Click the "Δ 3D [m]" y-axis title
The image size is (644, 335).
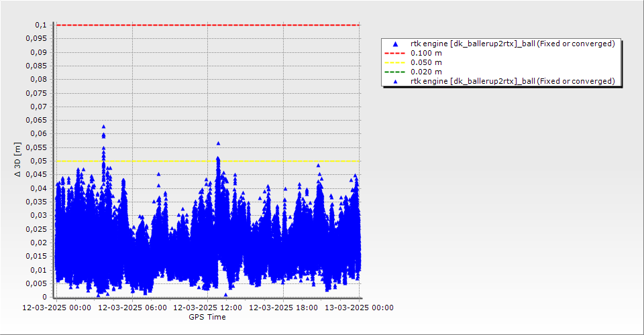coord(17,159)
